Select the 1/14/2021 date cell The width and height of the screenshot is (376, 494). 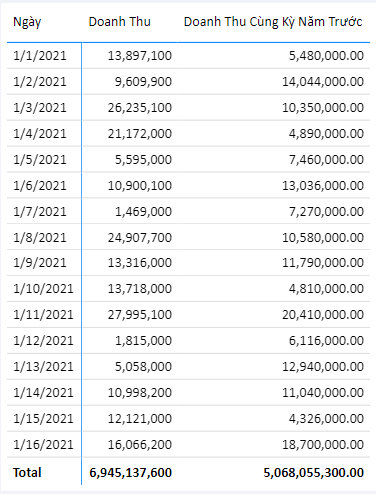[x=43, y=393]
